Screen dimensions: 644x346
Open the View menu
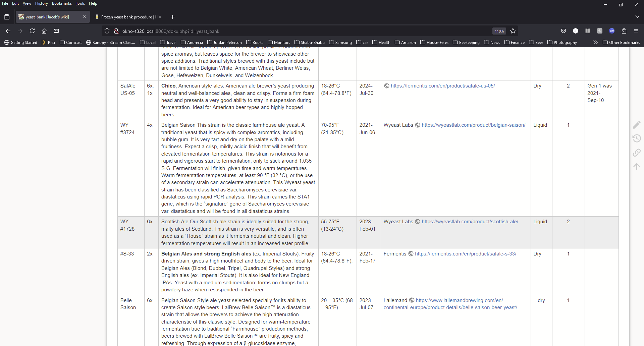[x=27, y=3]
